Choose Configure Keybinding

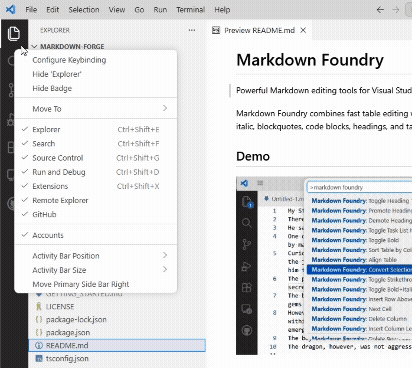(96, 60)
